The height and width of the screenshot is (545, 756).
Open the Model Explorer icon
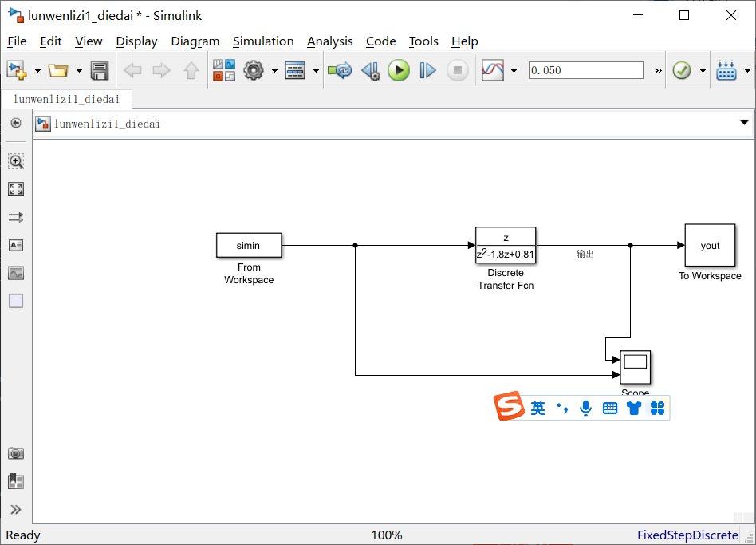pyautogui.click(x=295, y=70)
